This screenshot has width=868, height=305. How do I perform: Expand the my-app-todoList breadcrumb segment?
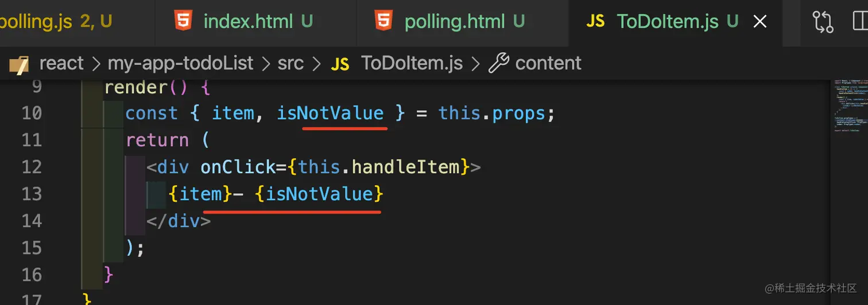[180, 63]
